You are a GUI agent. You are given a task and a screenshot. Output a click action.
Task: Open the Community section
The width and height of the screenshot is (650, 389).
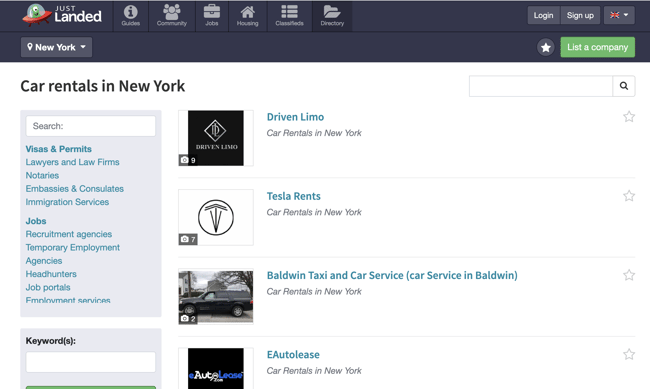click(x=172, y=16)
